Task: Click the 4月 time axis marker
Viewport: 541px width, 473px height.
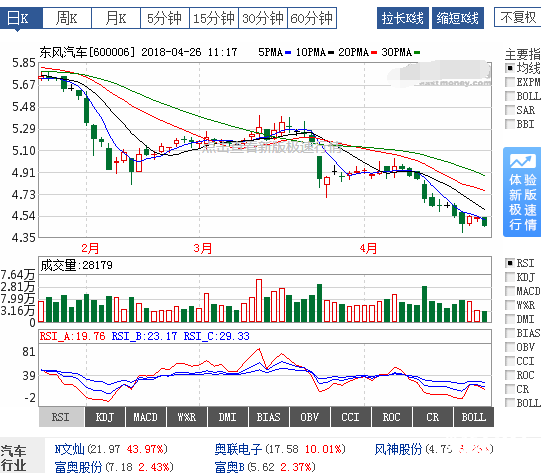Action: 368,248
